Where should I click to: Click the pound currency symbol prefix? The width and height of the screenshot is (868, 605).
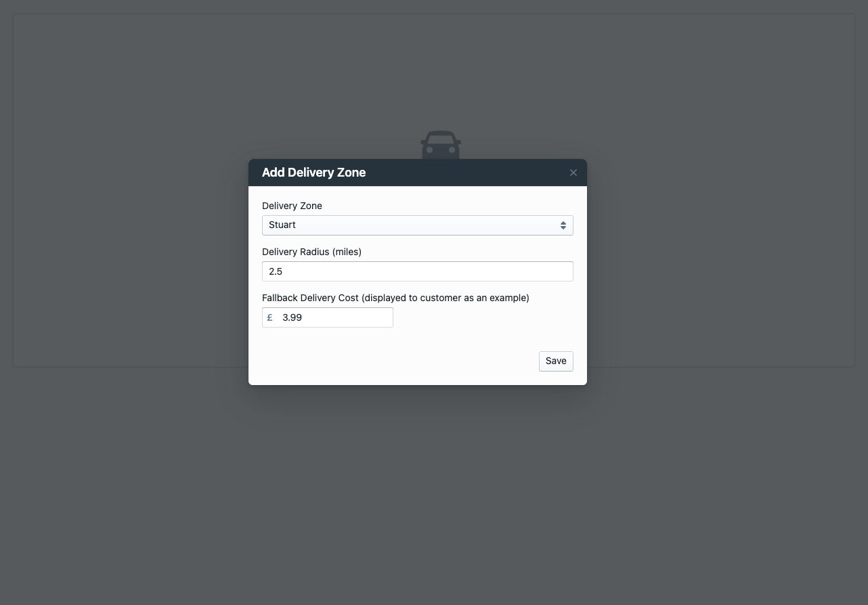pos(269,317)
